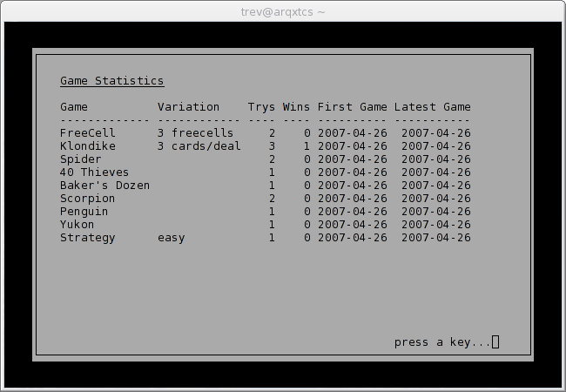
Task: Click the Klondike game name
Action: [x=87, y=146]
